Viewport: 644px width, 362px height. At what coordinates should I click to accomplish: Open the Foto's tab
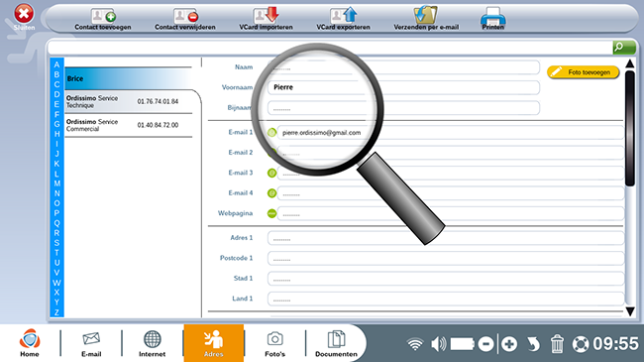274,344
